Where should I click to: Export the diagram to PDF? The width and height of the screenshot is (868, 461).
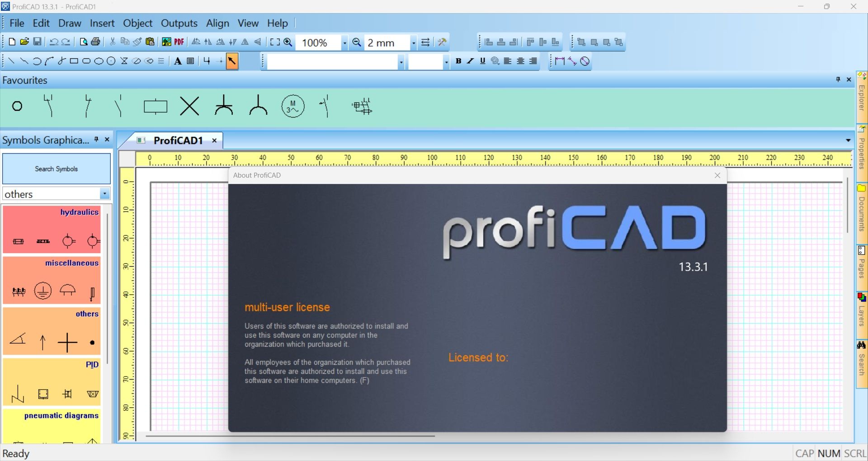click(x=179, y=42)
